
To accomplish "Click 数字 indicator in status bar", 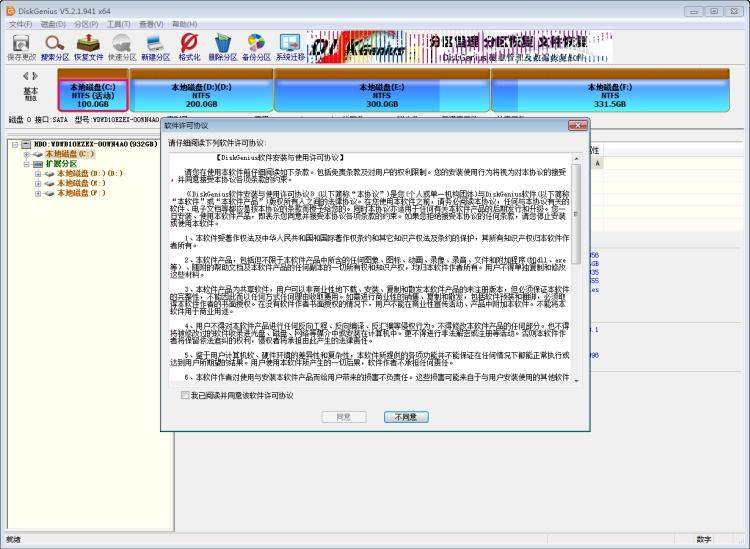I will click(703, 539).
